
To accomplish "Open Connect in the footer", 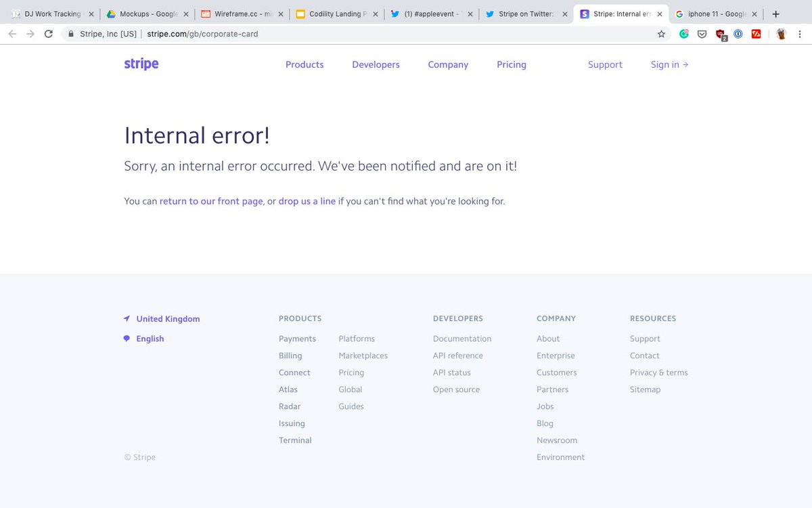I will click(294, 373).
